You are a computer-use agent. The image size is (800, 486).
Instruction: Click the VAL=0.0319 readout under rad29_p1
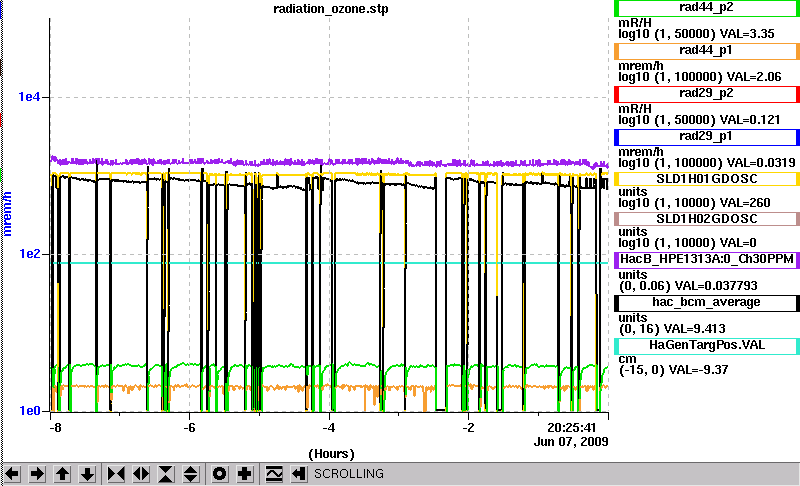click(x=761, y=163)
